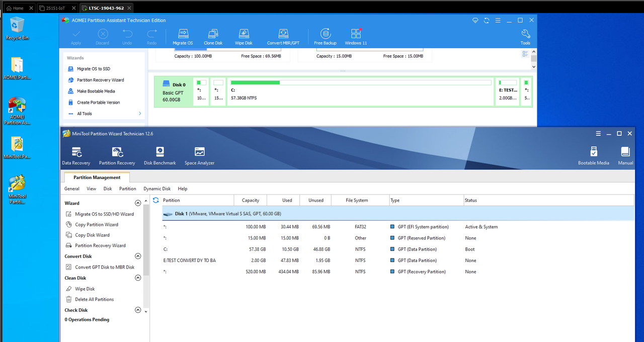Select the EFI System partition row

coord(397,227)
